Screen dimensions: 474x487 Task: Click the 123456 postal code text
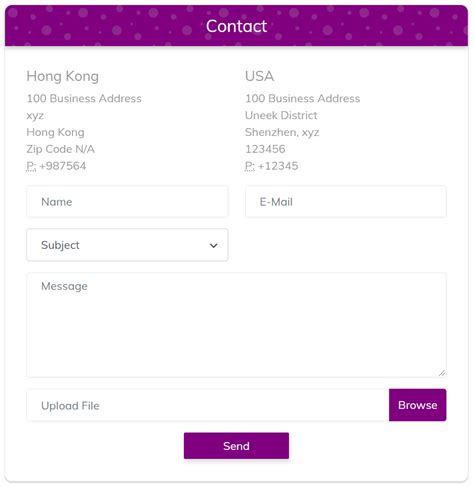(265, 149)
